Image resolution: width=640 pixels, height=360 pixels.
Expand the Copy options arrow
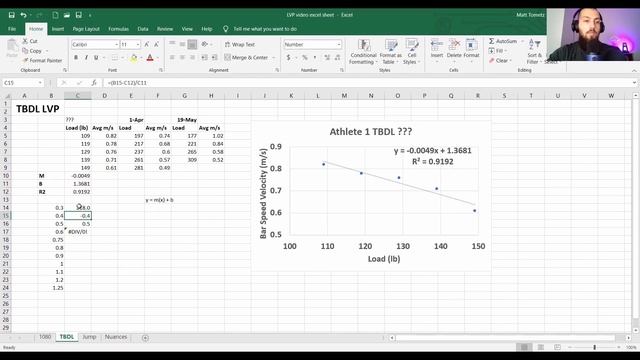click(47, 51)
